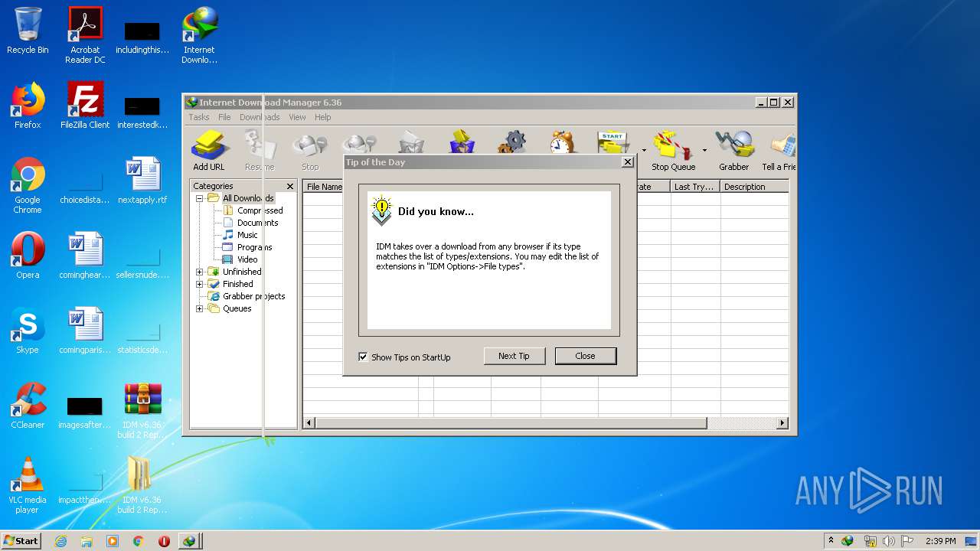Open the IDM v6.36 WinRAR archive icon
The image size is (980, 551).
(142, 410)
